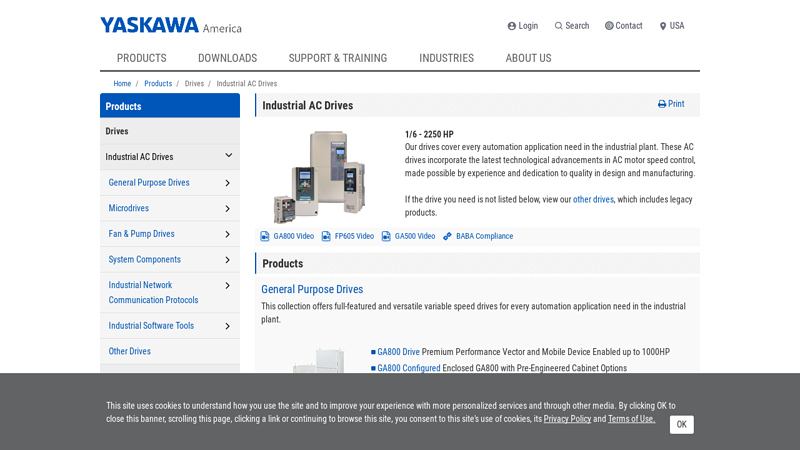Open Other Drives sidebar link
The width and height of the screenshot is (800, 450).
point(130,351)
